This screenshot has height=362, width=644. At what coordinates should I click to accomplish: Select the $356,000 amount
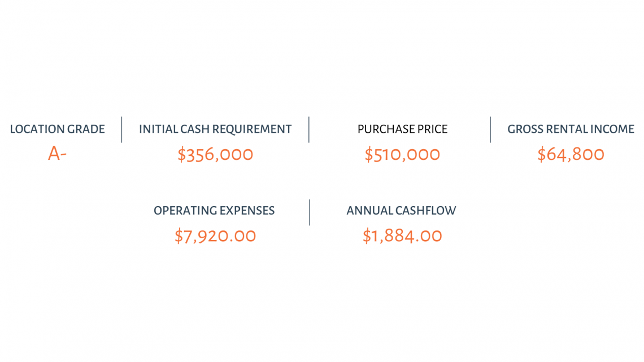coord(215,155)
